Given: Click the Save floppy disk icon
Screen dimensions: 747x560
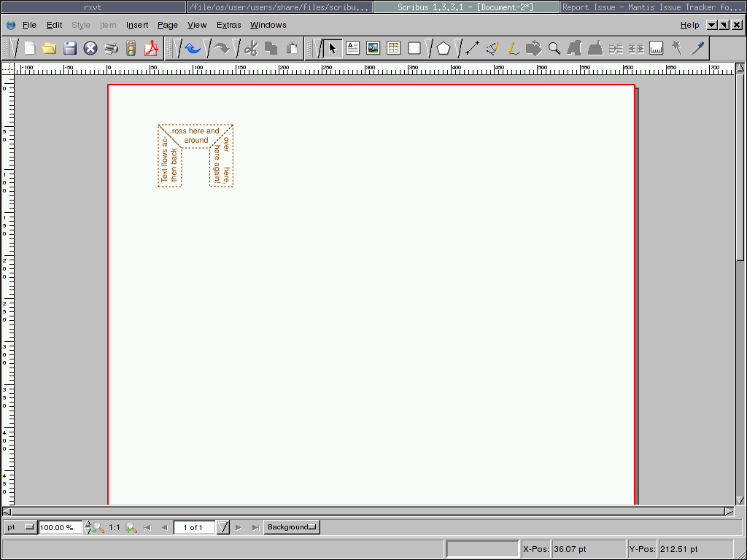Looking at the screenshot, I should (70, 49).
